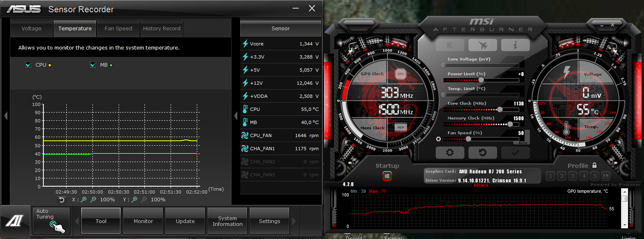Screen dimensions: 644x239
Task: Minimize the ASUS Sensor Recorder window
Action: pos(296,8)
